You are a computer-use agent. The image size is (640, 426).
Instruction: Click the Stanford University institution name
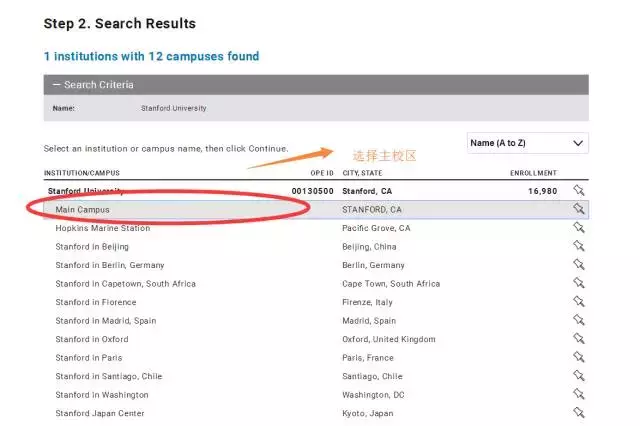pyautogui.click(x=86, y=190)
